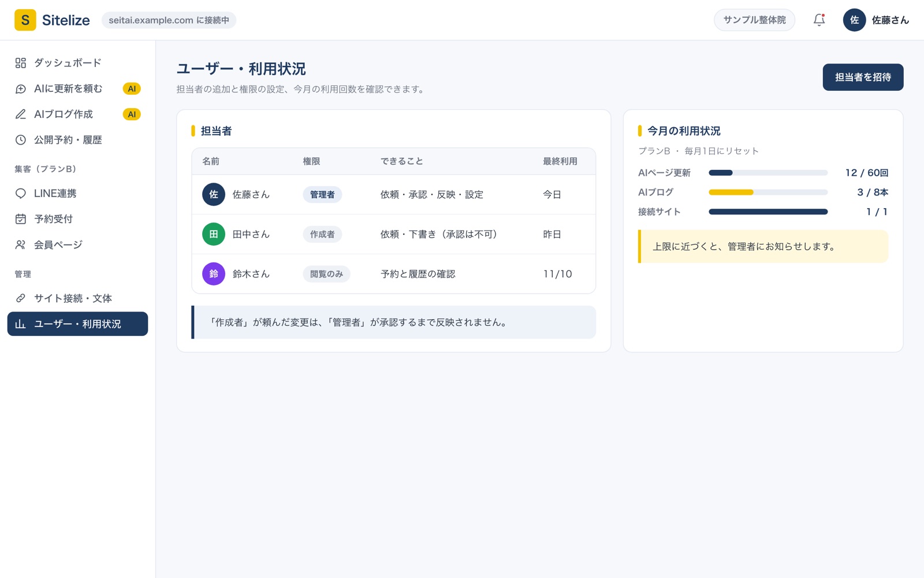This screenshot has height=578, width=924.
Task: Open ダッシュボード in the sidebar
Action: click(77, 63)
